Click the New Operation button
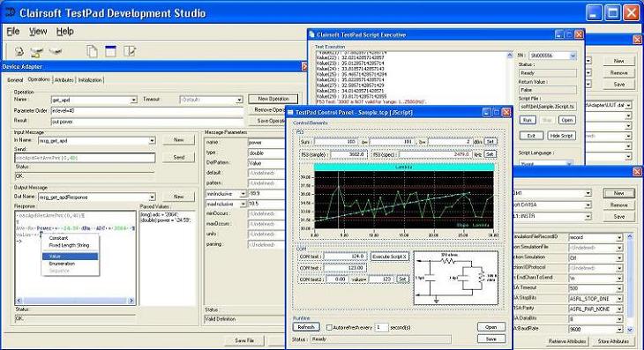Screen dimensions: 644x350 pyautogui.click(x=273, y=99)
